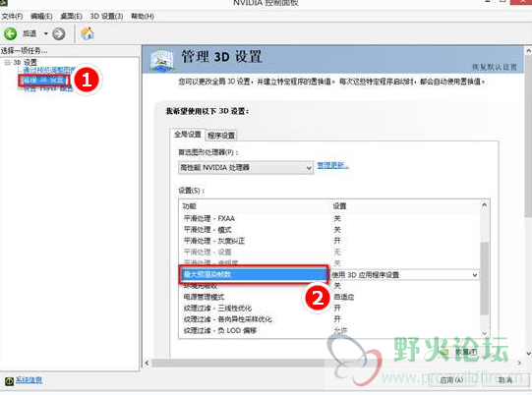This screenshot has height=395, width=532.
Task: Click the gray Forward arrow icon
Action: point(59,34)
